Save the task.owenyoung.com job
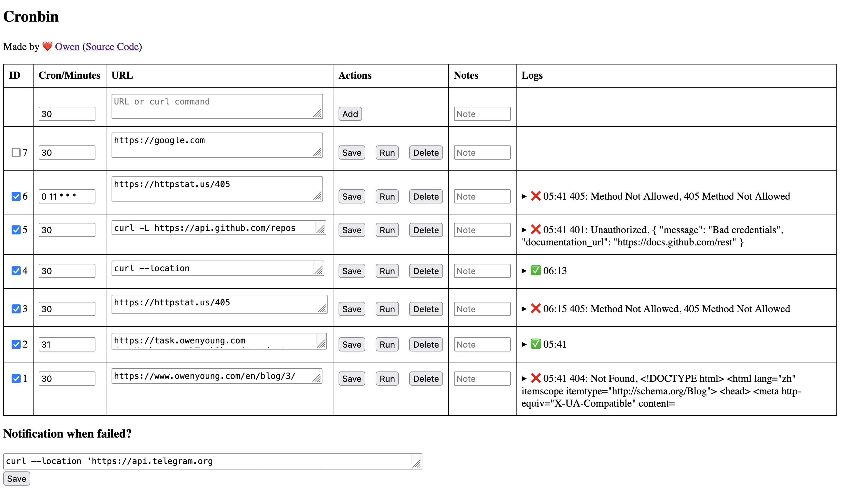Screen dimensions: 868x494 coord(351,344)
